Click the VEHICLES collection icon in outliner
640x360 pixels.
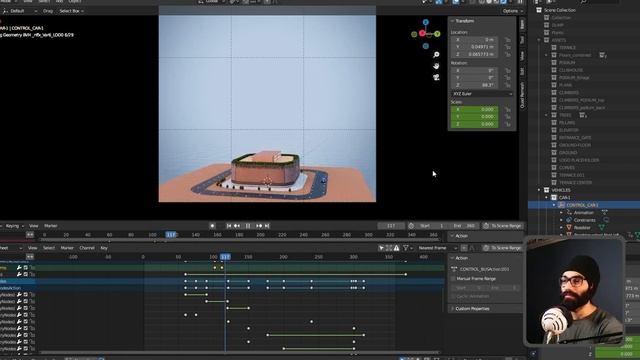coord(547,190)
